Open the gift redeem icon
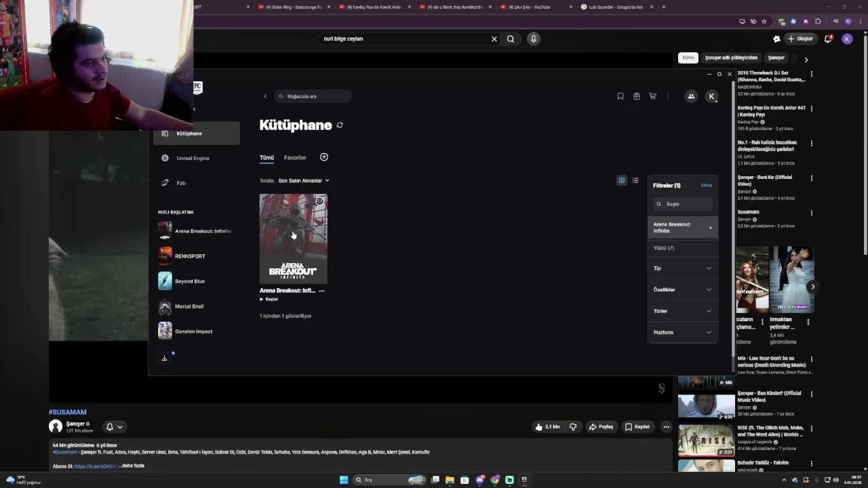 pos(637,96)
